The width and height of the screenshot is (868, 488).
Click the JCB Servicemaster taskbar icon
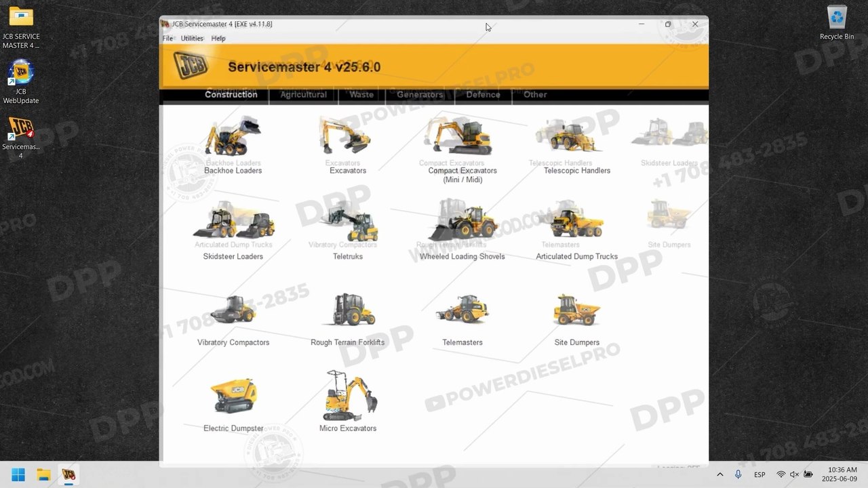[x=68, y=474]
